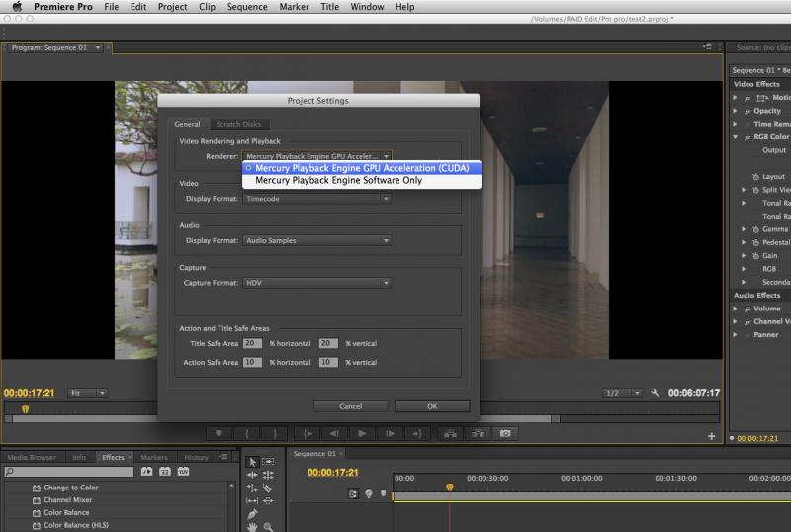
Task: Open the Program monitor settings wrench
Action: pos(655,393)
